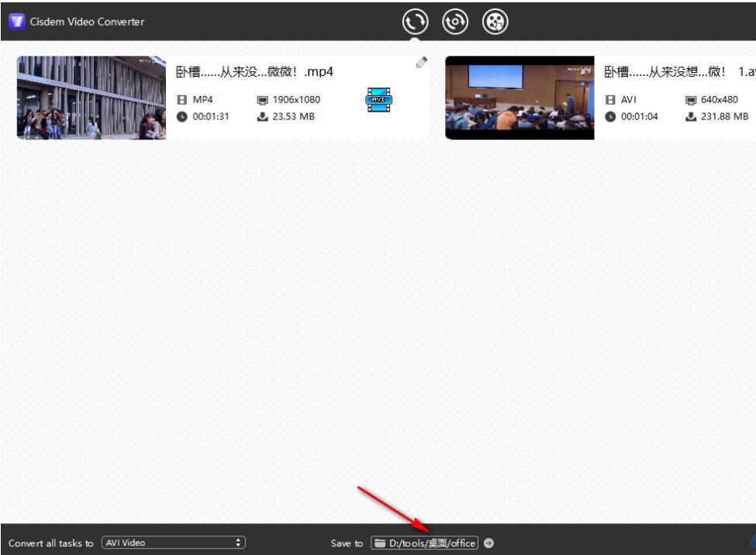The image size is (756, 555).
Task: Click the MP4 format label
Action: point(202,100)
